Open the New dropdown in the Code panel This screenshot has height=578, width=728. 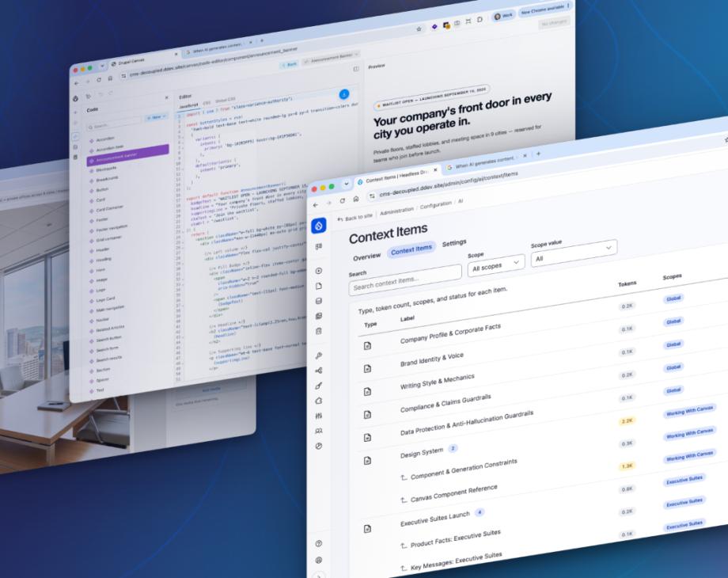click(157, 117)
